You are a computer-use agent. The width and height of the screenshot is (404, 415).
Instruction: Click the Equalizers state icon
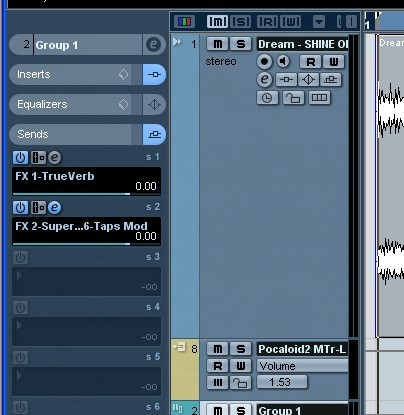(154, 104)
